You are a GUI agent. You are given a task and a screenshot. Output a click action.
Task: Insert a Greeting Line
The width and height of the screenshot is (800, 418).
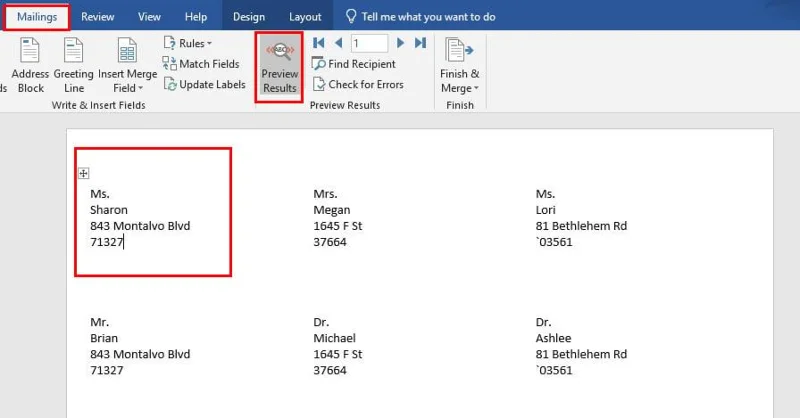pyautogui.click(x=73, y=65)
